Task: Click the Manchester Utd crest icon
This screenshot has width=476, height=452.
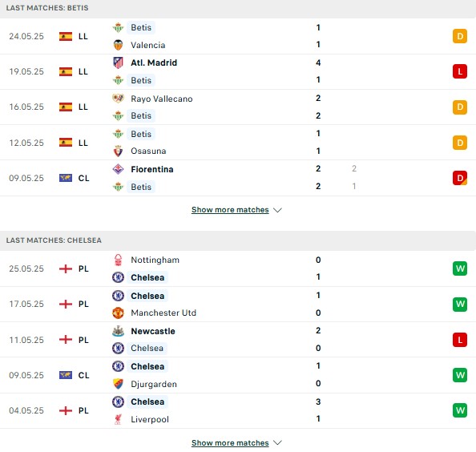Action: (x=118, y=313)
